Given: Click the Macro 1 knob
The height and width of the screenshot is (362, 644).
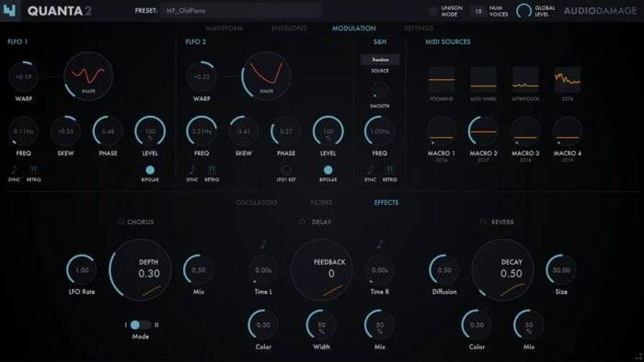Looking at the screenshot, I should pyautogui.click(x=442, y=131).
